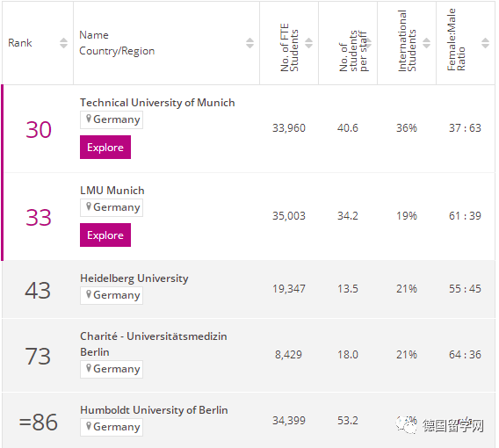Click location pin icon in LMU Munich's Germany tag
Image resolution: width=499 pixels, height=448 pixels.
[x=89, y=206]
